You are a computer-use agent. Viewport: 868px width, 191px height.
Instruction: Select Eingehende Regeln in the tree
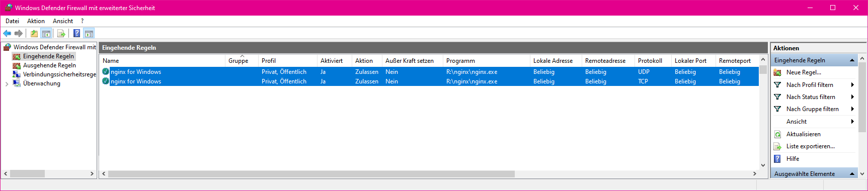[48, 56]
